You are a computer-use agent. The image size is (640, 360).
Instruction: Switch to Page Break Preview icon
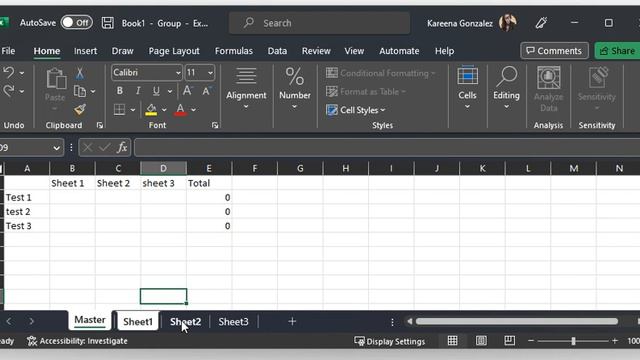(x=509, y=341)
